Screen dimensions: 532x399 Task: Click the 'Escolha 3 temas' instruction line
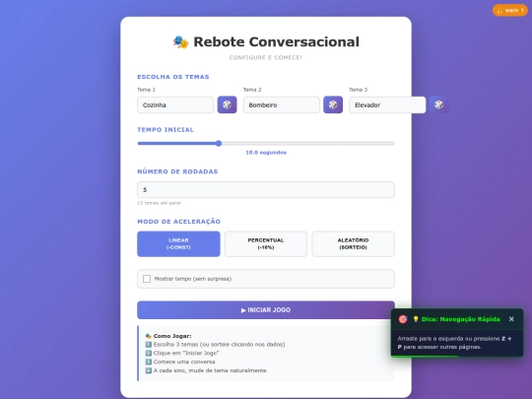coord(215,345)
